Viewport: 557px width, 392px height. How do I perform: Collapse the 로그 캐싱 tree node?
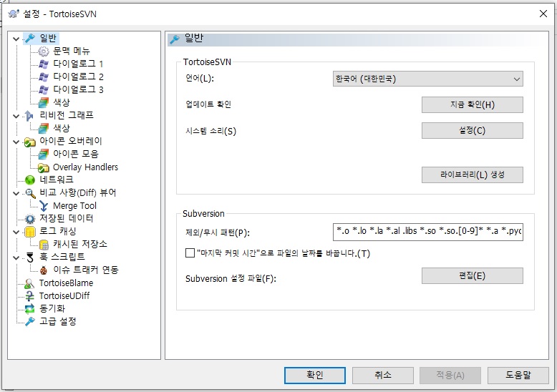16,232
